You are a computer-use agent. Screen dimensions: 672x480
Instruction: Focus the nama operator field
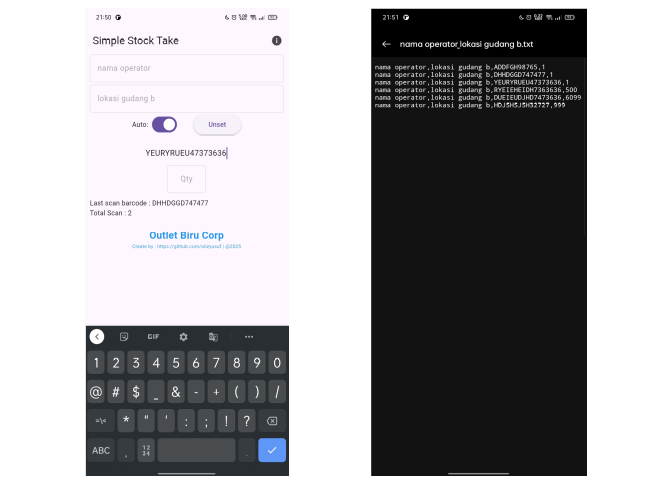[x=187, y=68]
